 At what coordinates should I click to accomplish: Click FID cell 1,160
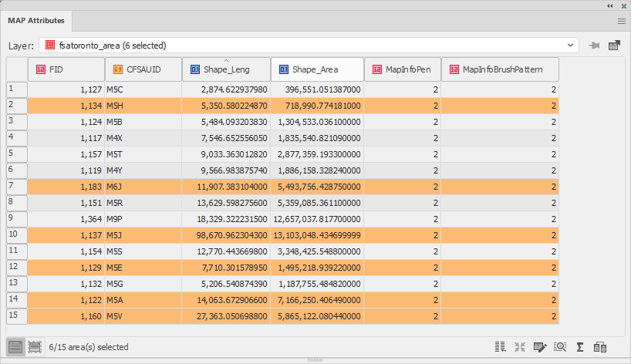[66, 316]
